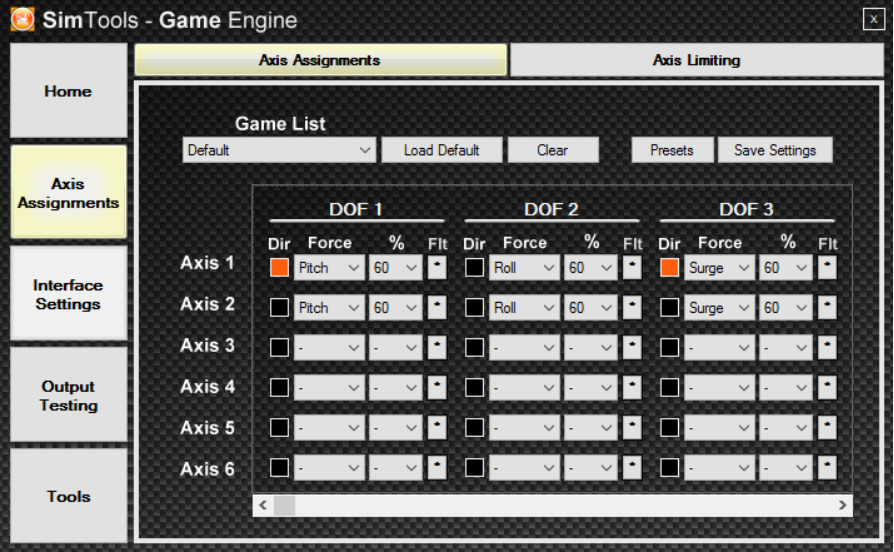Click Axis 1 DOF 1 filter button
Image resolution: width=894 pixels, height=552 pixels.
pos(436,267)
